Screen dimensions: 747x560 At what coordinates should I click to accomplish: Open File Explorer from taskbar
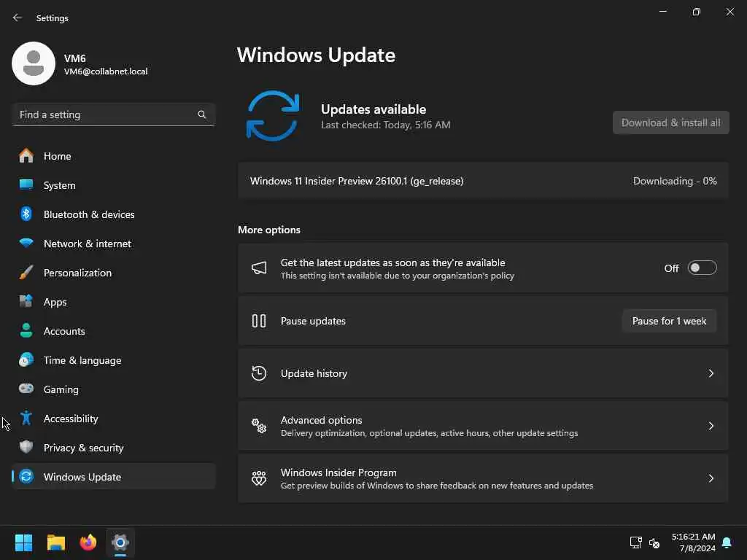[x=55, y=542]
